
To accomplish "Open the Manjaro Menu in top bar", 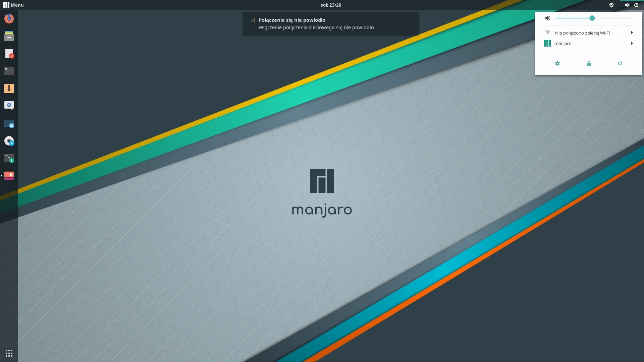I will pos(13,5).
